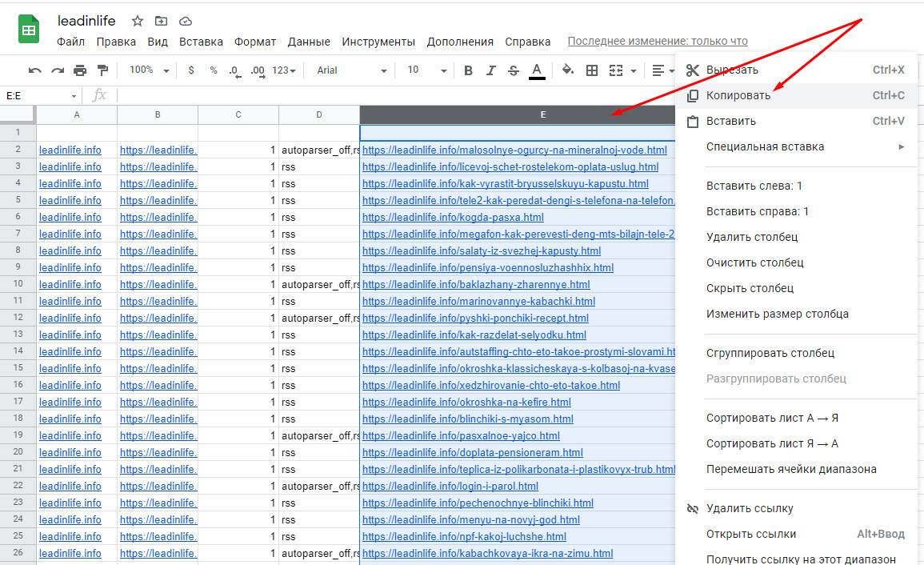
Task: Expand the 100% zoom dropdown
Action: pos(150,70)
